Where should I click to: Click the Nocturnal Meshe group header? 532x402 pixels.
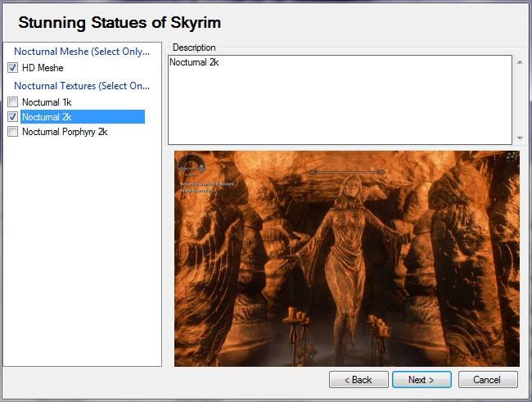click(x=82, y=52)
